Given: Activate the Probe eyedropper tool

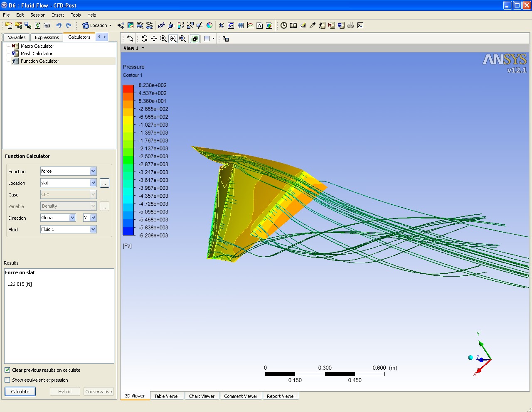Looking at the screenshot, I should click(x=313, y=25).
